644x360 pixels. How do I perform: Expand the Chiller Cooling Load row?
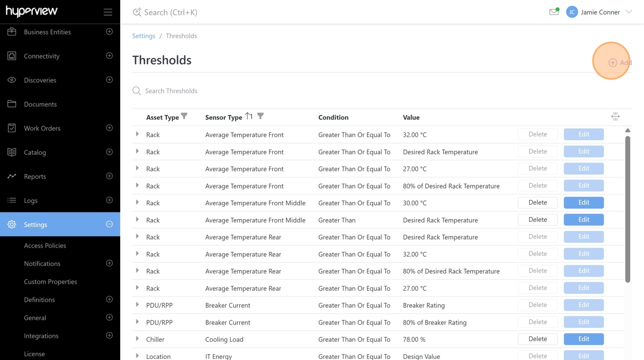[137, 339]
